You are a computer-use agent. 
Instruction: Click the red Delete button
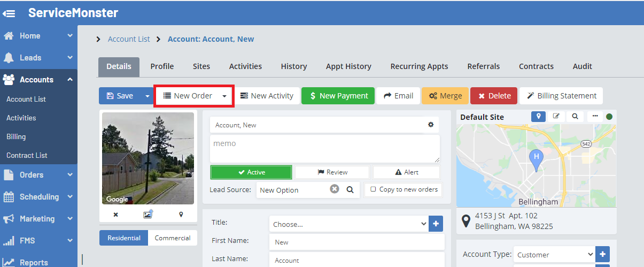pyautogui.click(x=494, y=96)
